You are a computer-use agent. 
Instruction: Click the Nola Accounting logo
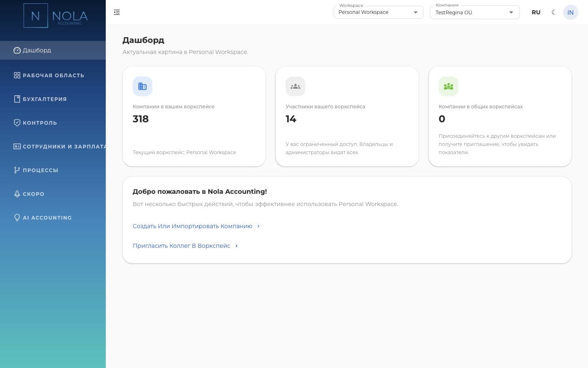56,16
